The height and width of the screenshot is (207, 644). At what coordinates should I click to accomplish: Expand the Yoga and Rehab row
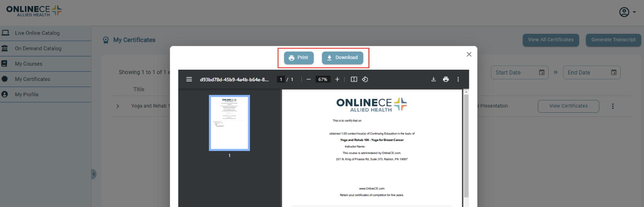118,106
